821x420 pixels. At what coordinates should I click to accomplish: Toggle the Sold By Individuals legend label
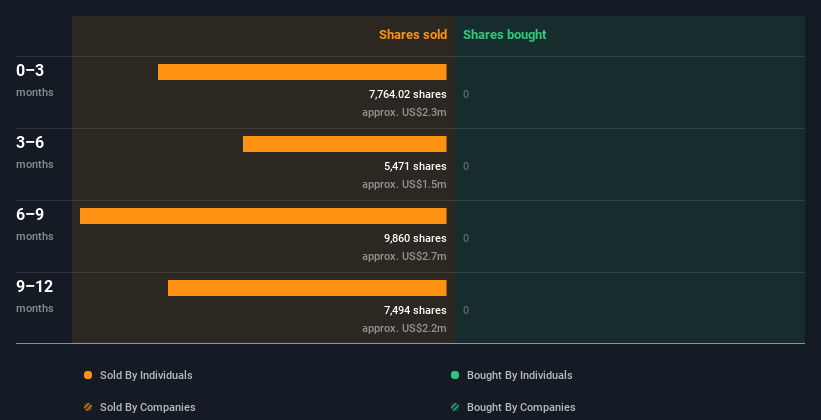146,375
